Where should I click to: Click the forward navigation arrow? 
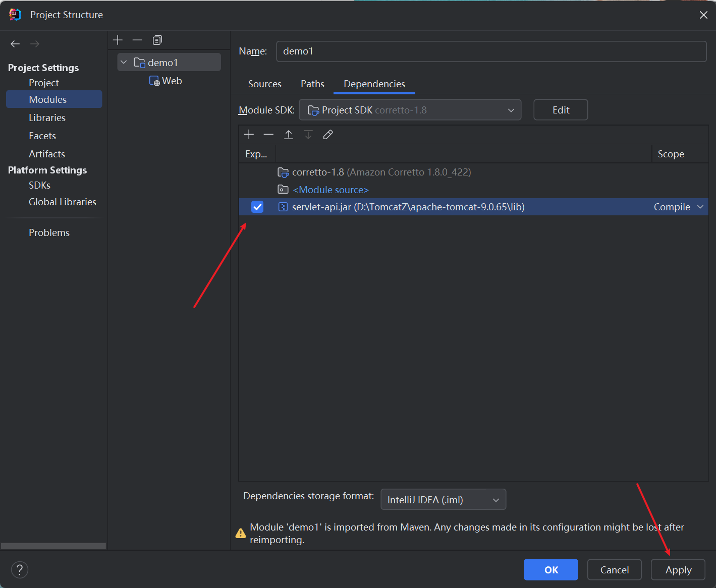point(35,44)
